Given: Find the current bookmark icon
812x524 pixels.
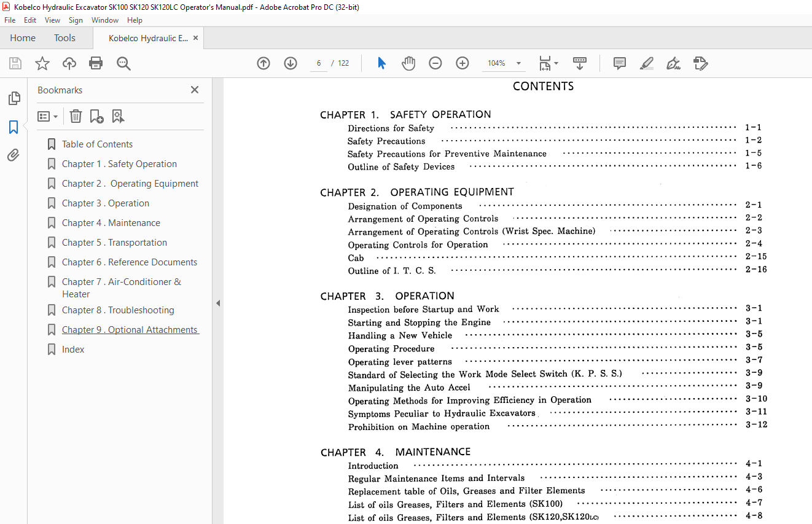Looking at the screenshot, I should tap(118, 116).
